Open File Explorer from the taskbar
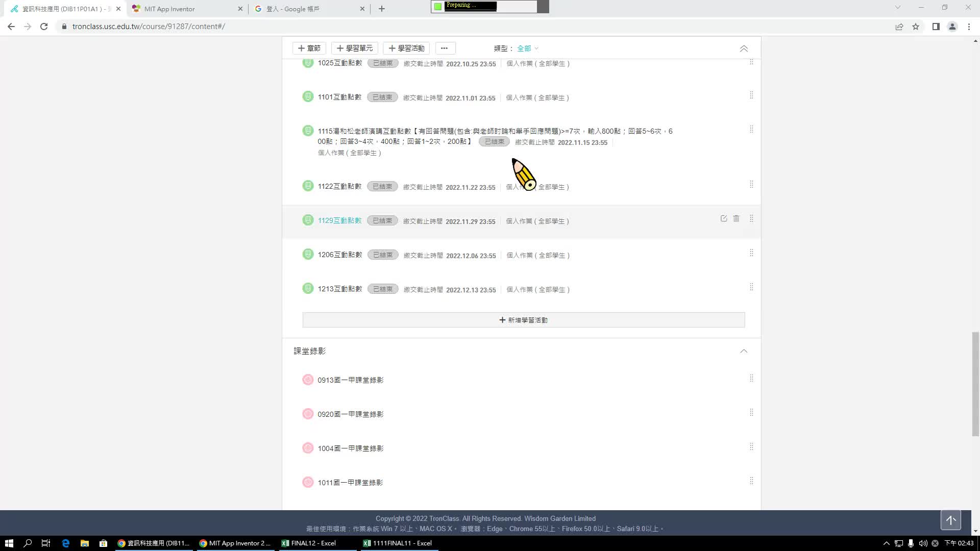Image resolution: width=980 pixels, height=551 pixels. click(x=85, y=543)
